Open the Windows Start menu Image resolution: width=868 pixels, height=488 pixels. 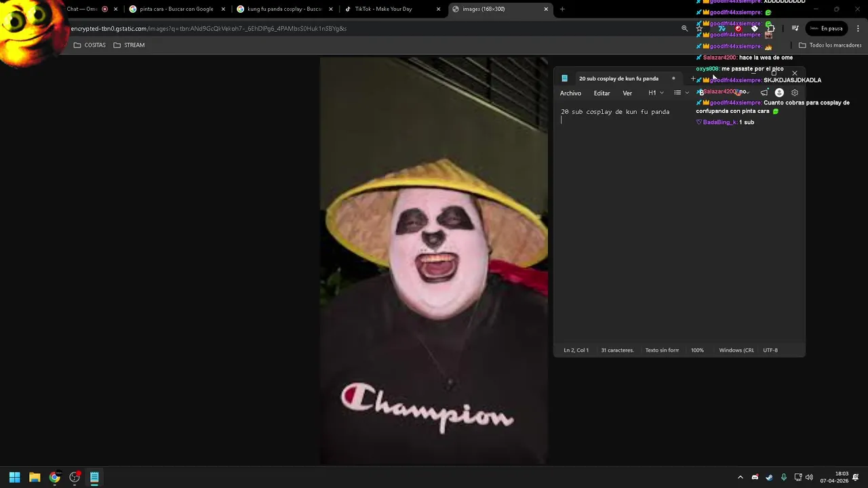point(14,477)
